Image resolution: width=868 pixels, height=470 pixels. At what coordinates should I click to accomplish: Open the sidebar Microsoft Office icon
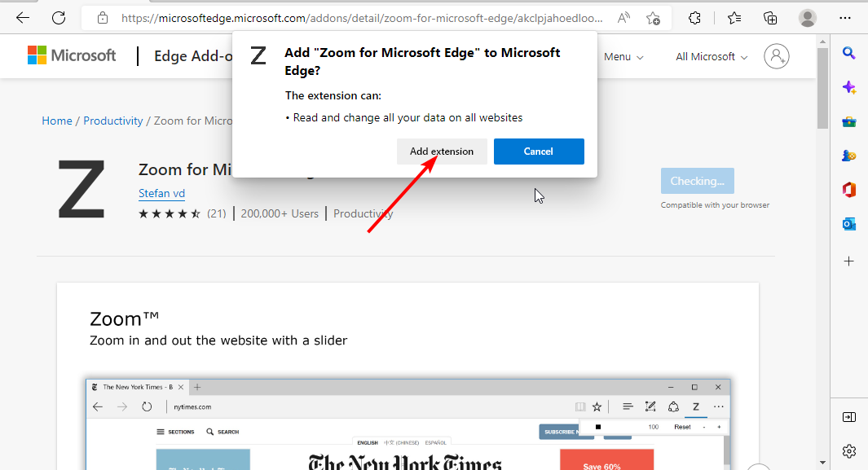pos(849,191)
